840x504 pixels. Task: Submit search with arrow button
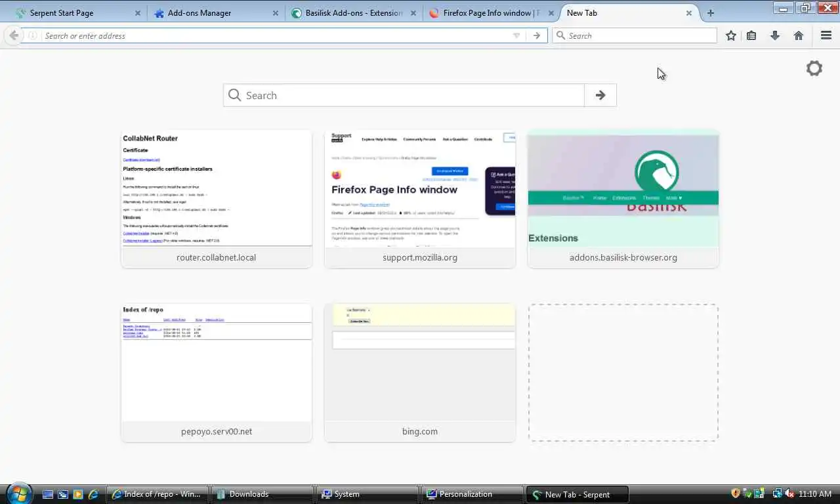pos(600,95)
